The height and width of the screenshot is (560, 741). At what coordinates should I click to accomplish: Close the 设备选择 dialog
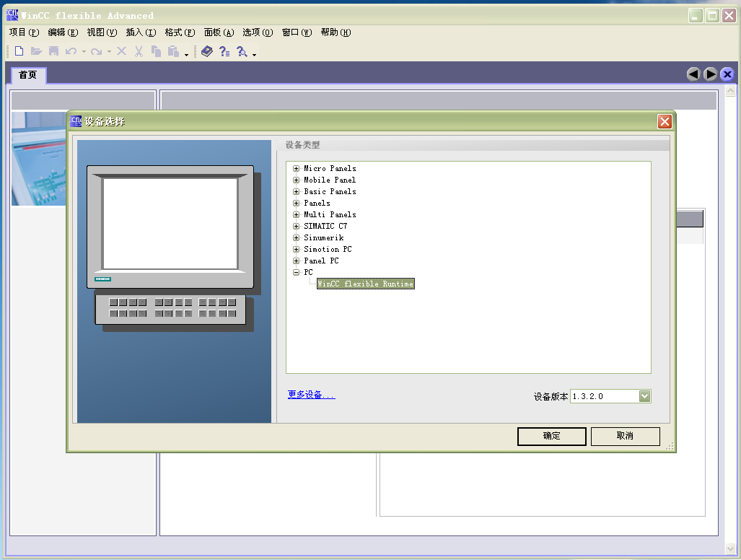(665, 121)
